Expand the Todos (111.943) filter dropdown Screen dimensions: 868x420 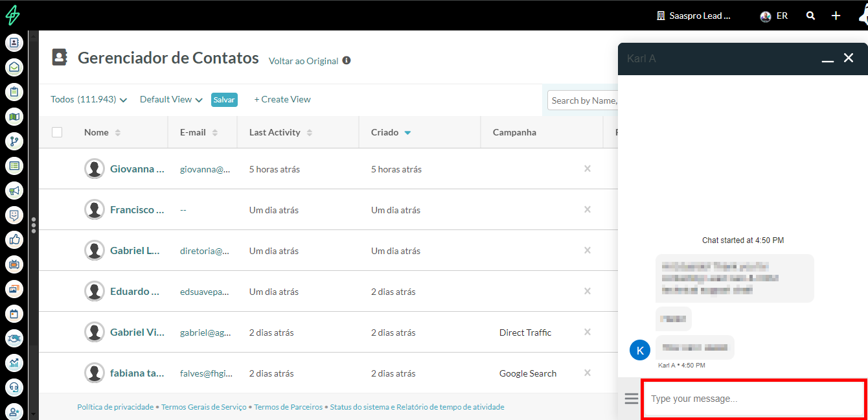point(89,100)
